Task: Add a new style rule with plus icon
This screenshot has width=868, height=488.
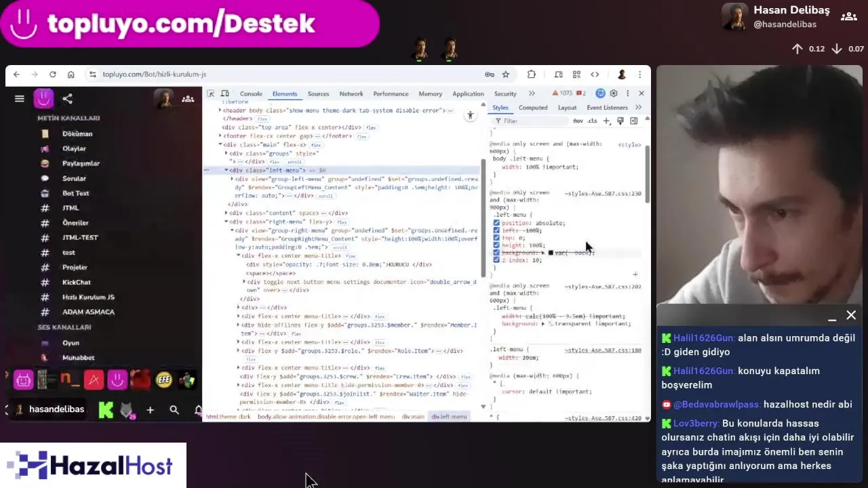Action: [x=607, y=121]
